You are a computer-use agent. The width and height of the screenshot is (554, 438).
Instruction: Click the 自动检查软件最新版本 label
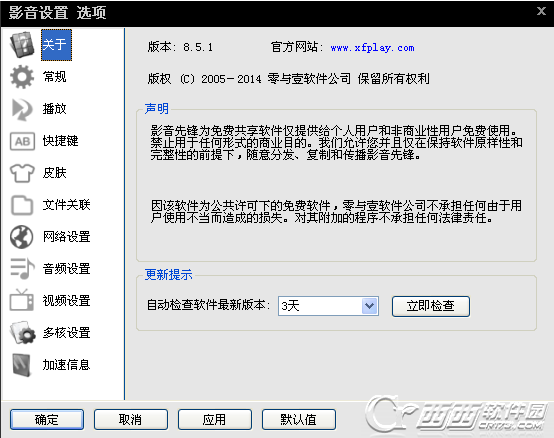point(208,305)
